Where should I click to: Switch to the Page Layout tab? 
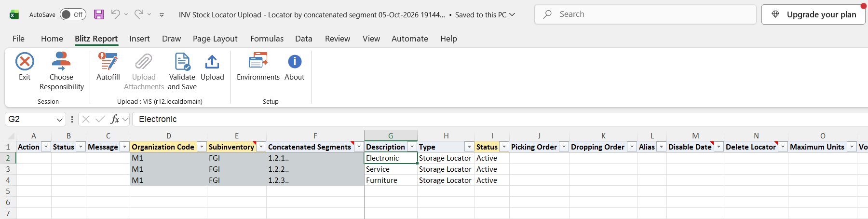tap(215, 39)
